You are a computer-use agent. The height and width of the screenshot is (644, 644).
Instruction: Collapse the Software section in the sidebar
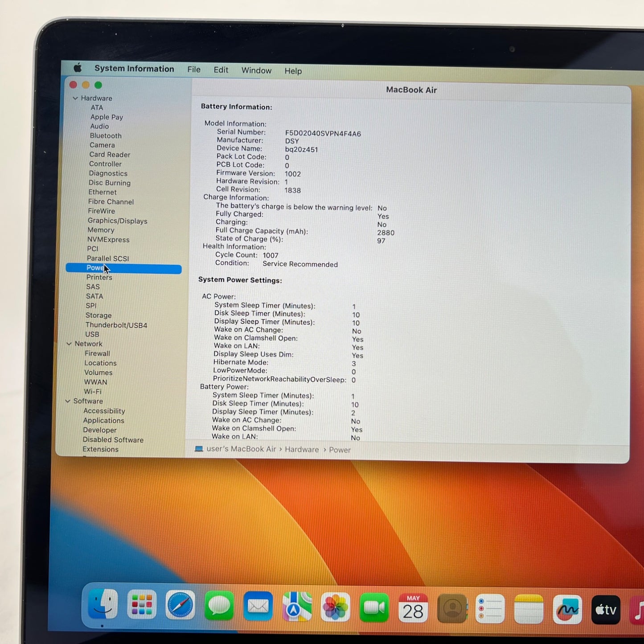[x=68, y=401]
